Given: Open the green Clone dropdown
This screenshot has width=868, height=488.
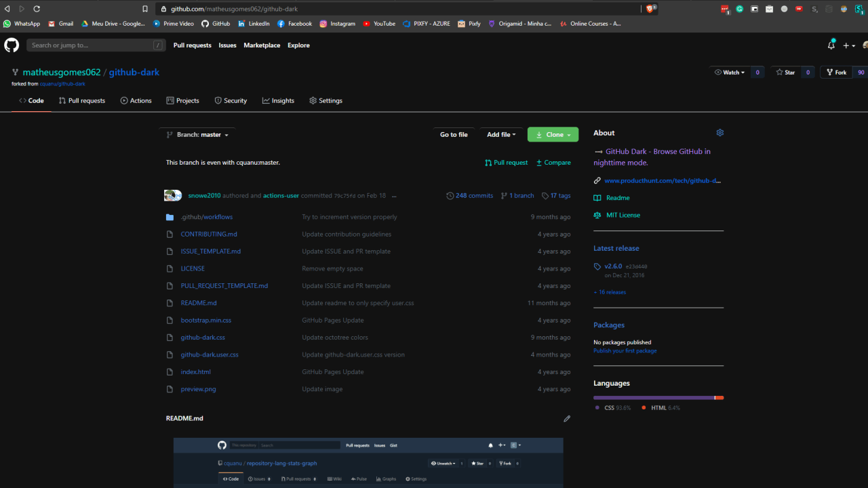Looking at the screenshot, I should [553, 135].
